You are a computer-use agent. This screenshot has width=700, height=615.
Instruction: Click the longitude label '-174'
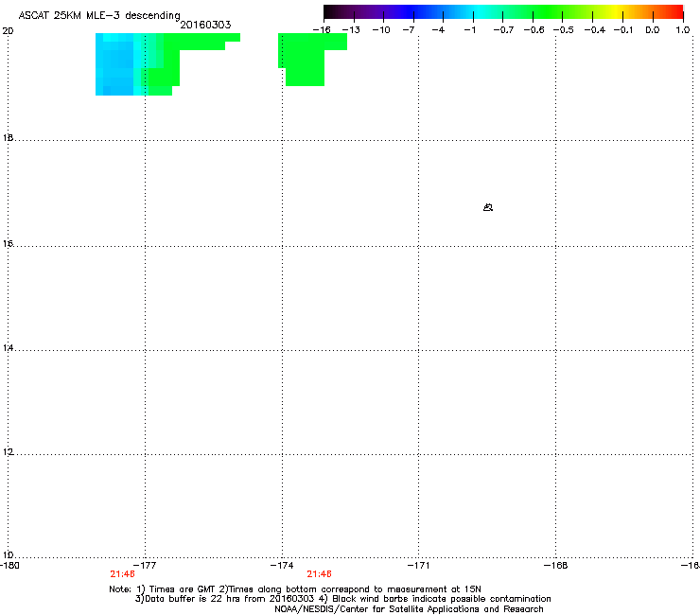282,566
